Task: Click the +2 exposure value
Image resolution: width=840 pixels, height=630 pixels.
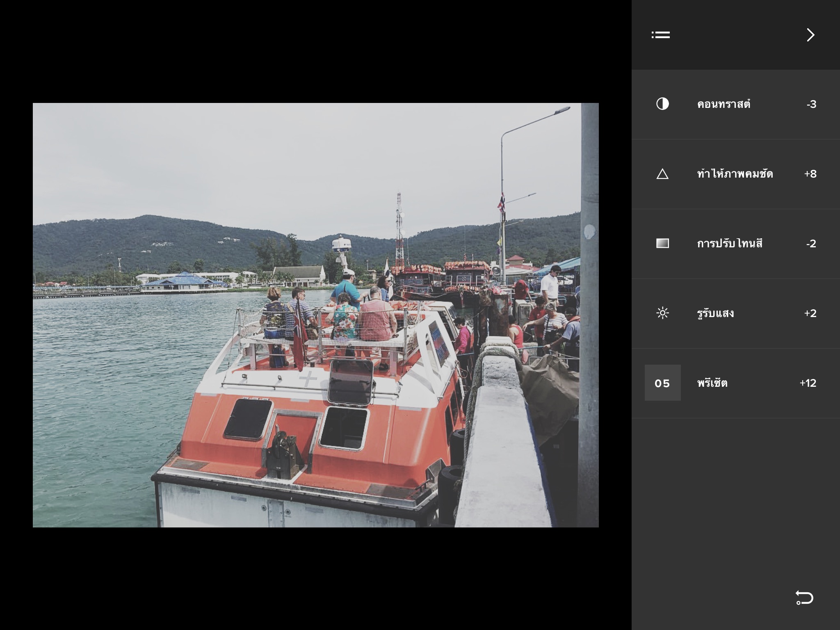Action: pyautogui.click(x=810, y=313)
